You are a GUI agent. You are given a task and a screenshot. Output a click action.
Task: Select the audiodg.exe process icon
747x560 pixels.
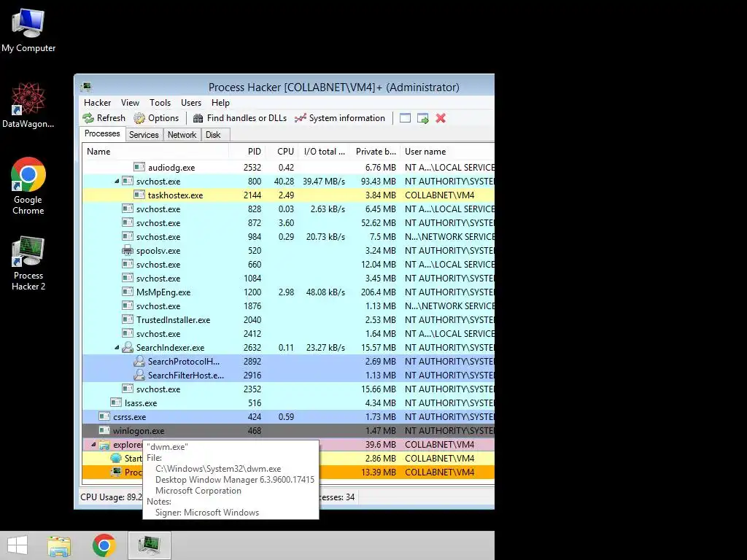[x=139, y=167]
